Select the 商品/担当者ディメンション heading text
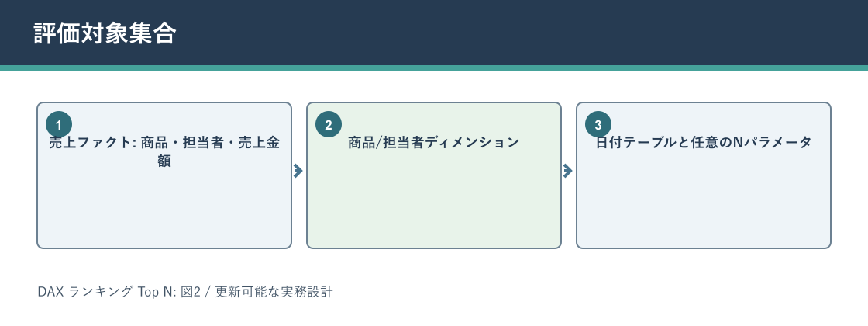The image size is (868, 326). (434, 143)
